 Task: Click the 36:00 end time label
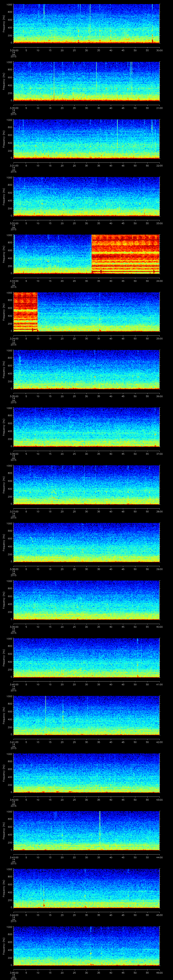159,396
